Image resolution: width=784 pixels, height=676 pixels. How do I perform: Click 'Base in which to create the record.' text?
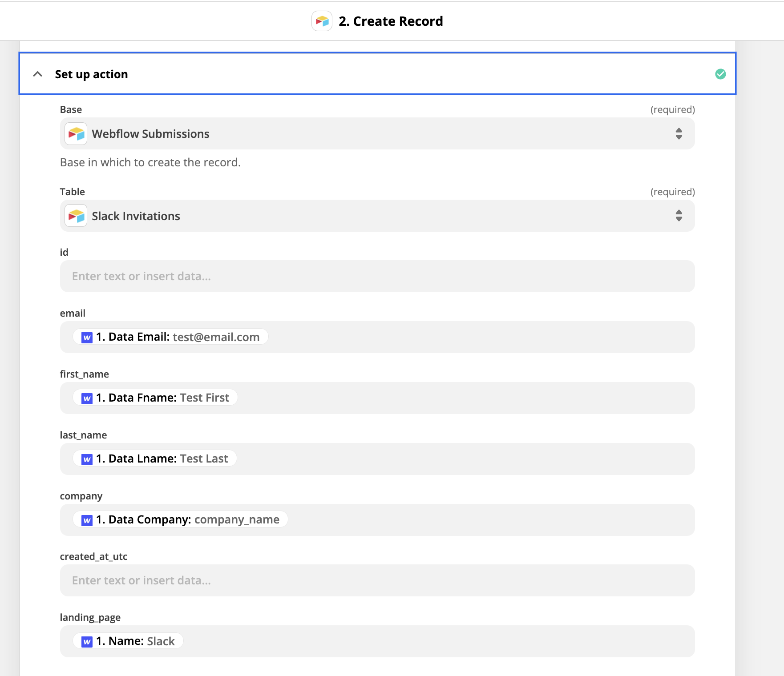click(150, 162)
